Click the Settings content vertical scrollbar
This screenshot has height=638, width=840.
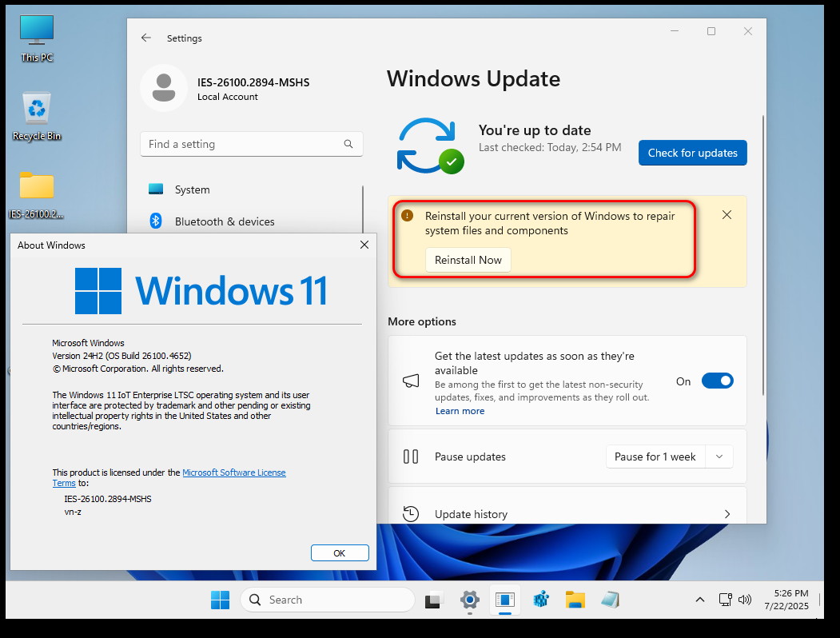point(762,256)
